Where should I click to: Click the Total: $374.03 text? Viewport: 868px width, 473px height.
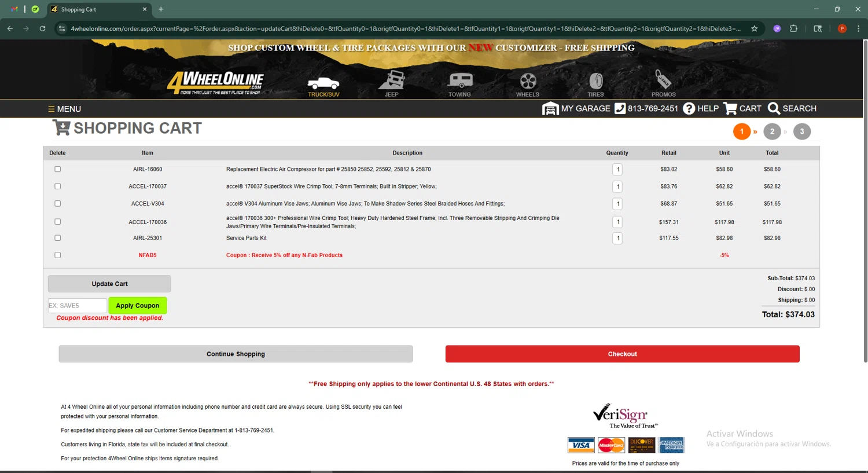pos(788,315)
